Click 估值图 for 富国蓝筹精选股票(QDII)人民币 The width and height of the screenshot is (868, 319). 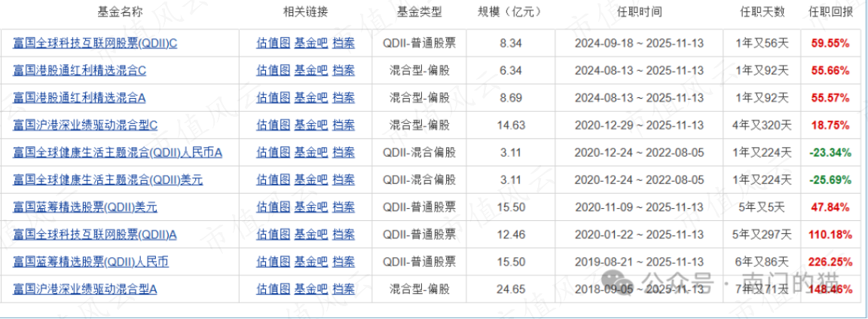point(274,262)
